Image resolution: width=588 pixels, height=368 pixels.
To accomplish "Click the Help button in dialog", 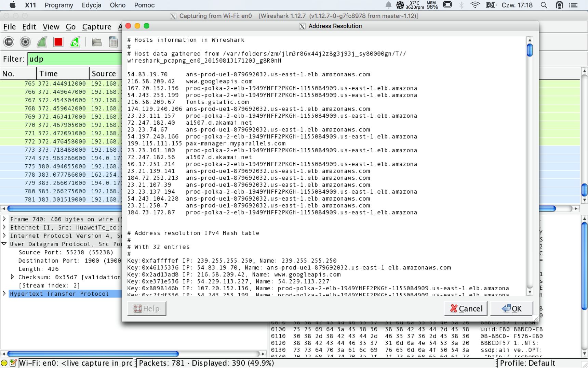I will coord(147,308).
